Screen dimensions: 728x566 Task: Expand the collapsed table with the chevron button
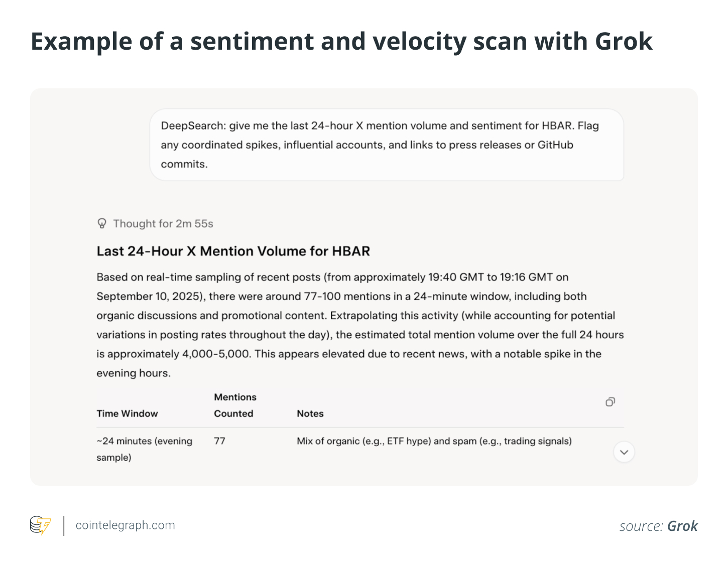pos(624,452)
